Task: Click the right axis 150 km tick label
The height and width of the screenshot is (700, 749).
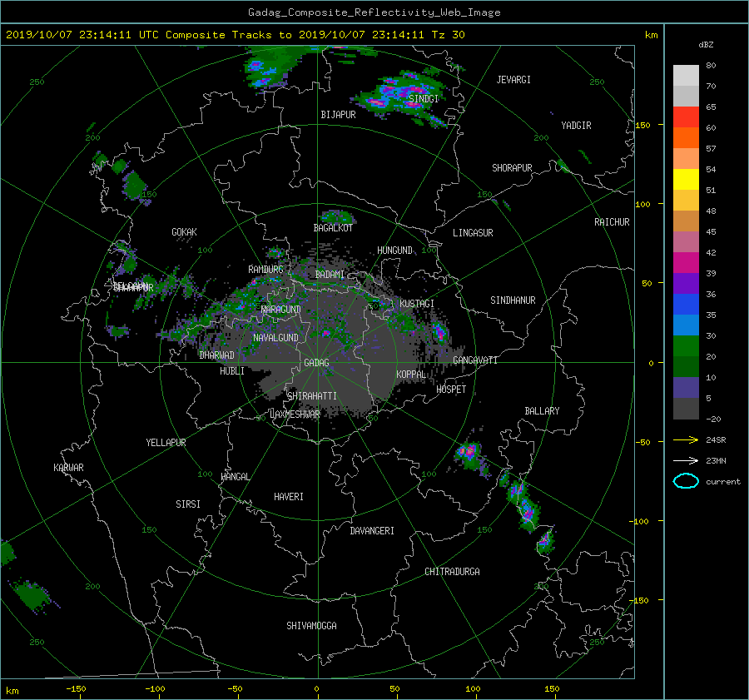Action: click(x=642, y=125)
